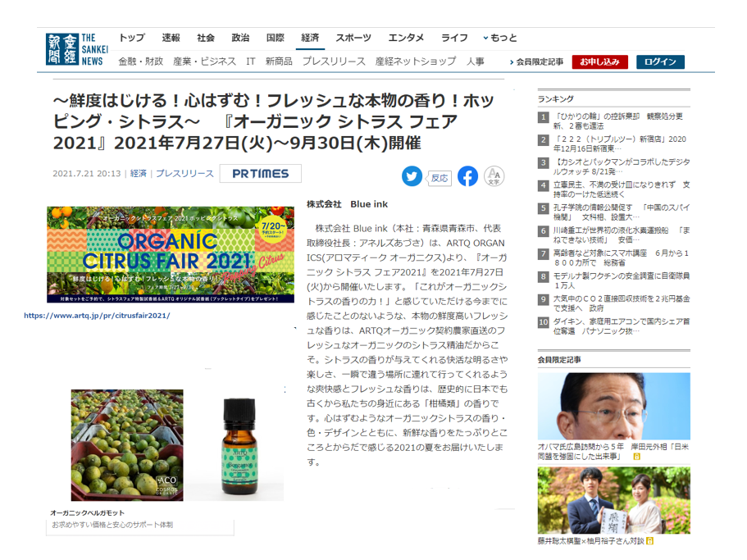Open ranking 9 大気中のCO2 article
This screenshot has height=560, width=747.
622,304
